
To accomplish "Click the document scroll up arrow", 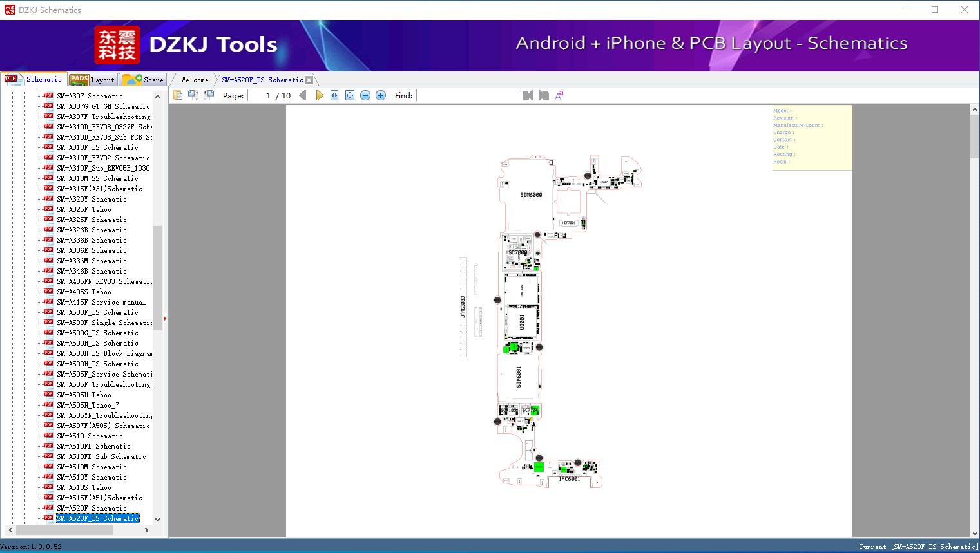I will click(974, 110).
